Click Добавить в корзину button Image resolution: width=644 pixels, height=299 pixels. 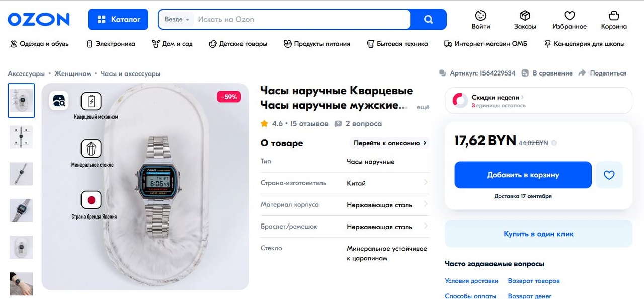pyautogui.click(x=523, y=175)
